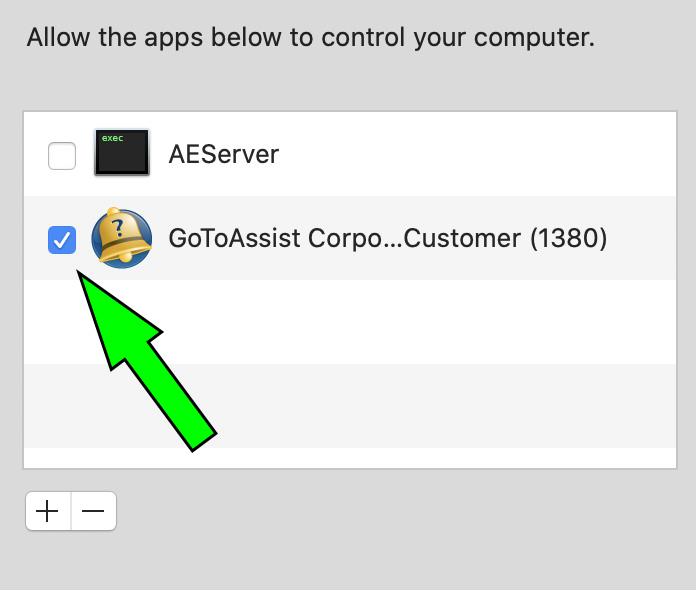The width and height of the screenshot is (696, 590).
Task: Click the AEServer exec terminal icon
Action: (x=122, y=152)
